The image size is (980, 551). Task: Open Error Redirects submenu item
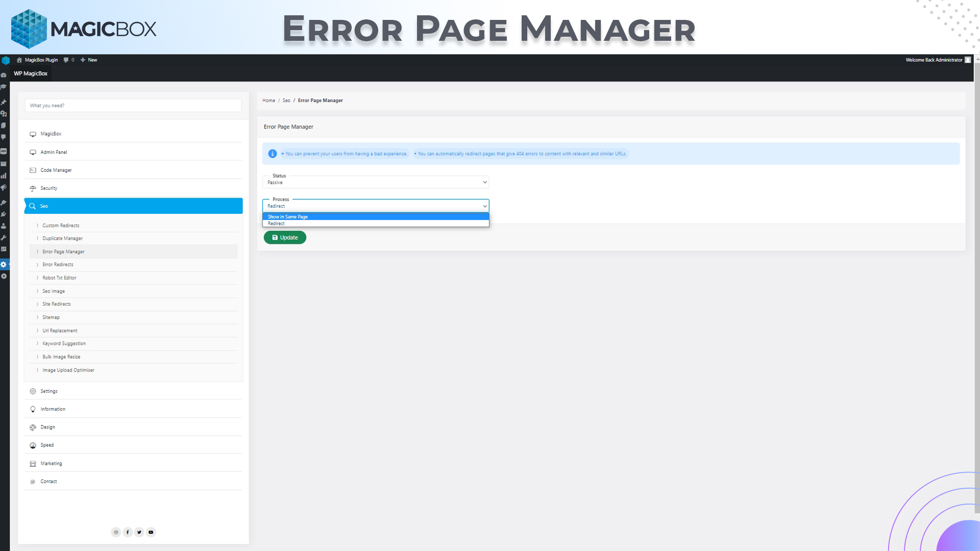(x=133, y=265)
